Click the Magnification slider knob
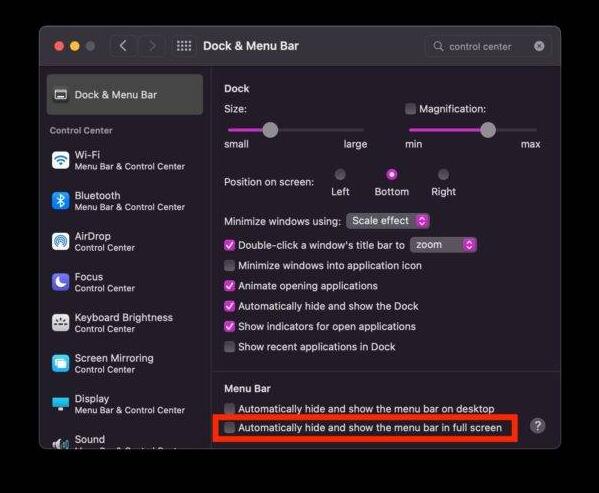This screenshot has width=599, height=493. point(488,130)
